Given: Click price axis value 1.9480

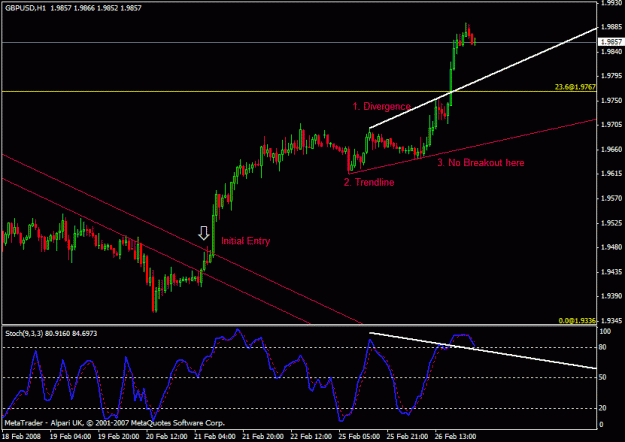Looking at the screenshot, I should click(x=611, y=247).
